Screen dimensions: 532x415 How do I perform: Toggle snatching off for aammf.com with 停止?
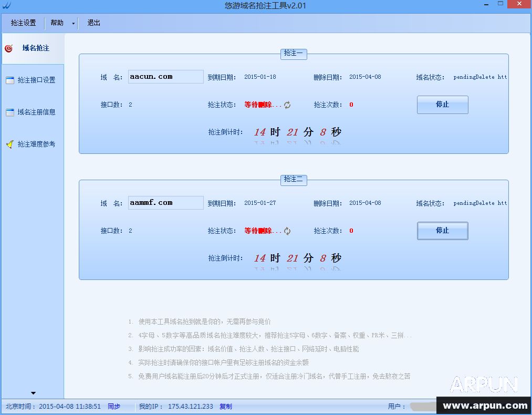point(442,231)
